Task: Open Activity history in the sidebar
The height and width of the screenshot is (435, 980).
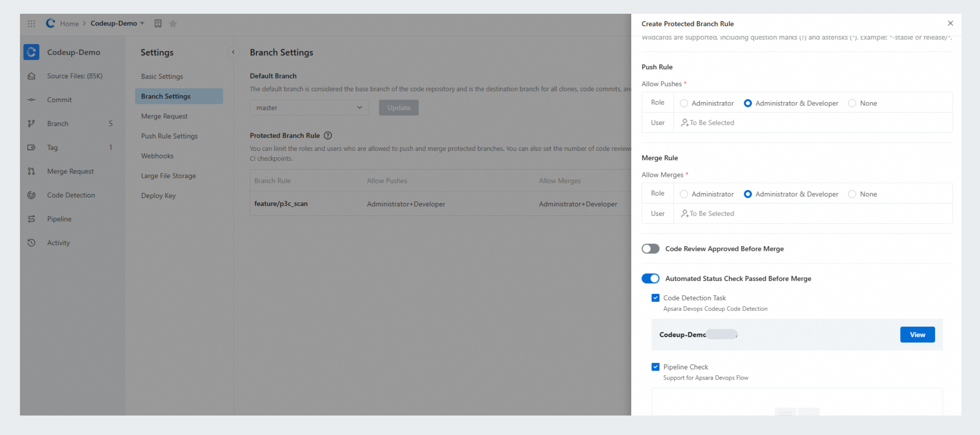Action: click(x=58, y=242)
